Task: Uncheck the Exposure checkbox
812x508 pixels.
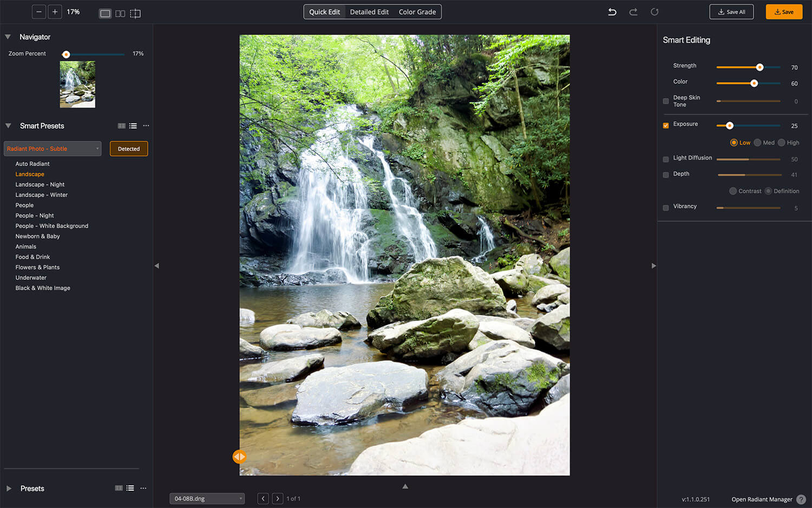Action: click(666, 126)
